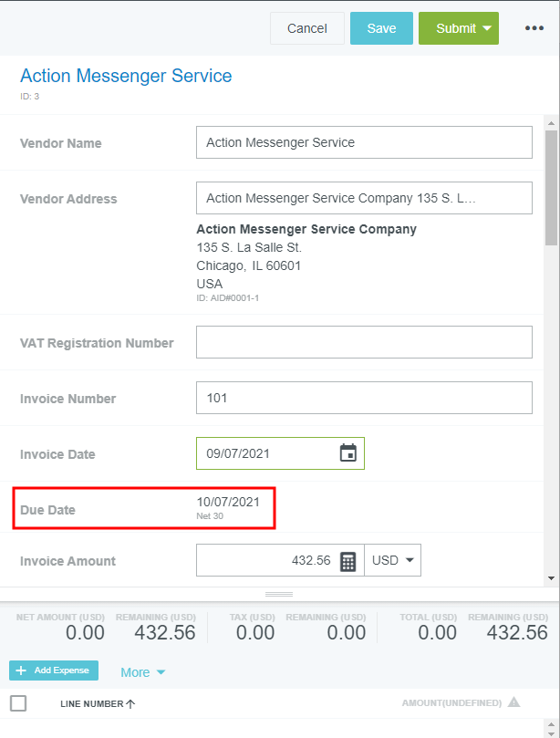The image size is (560, 738).
Task: Expand the More options dropdown
Action: 143,672
